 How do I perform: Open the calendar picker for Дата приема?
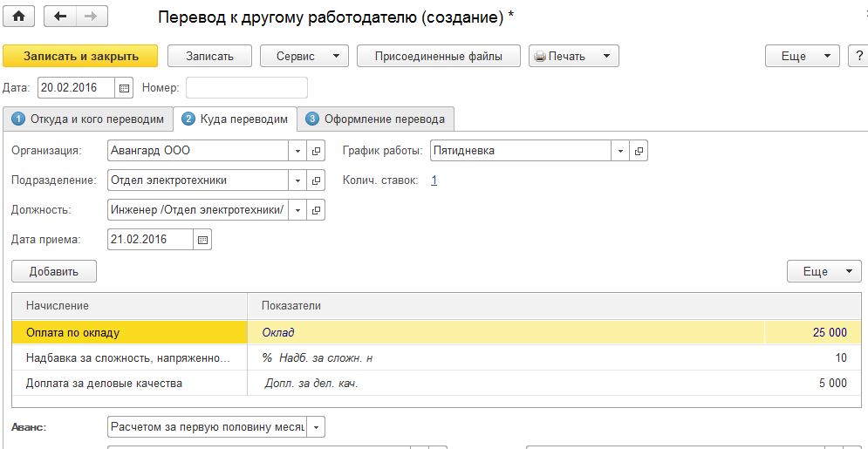[202, 240]
